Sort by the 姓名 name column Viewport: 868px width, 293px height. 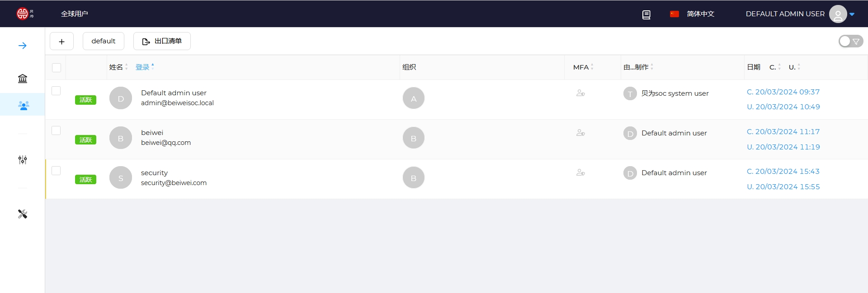tap(118, 67)
